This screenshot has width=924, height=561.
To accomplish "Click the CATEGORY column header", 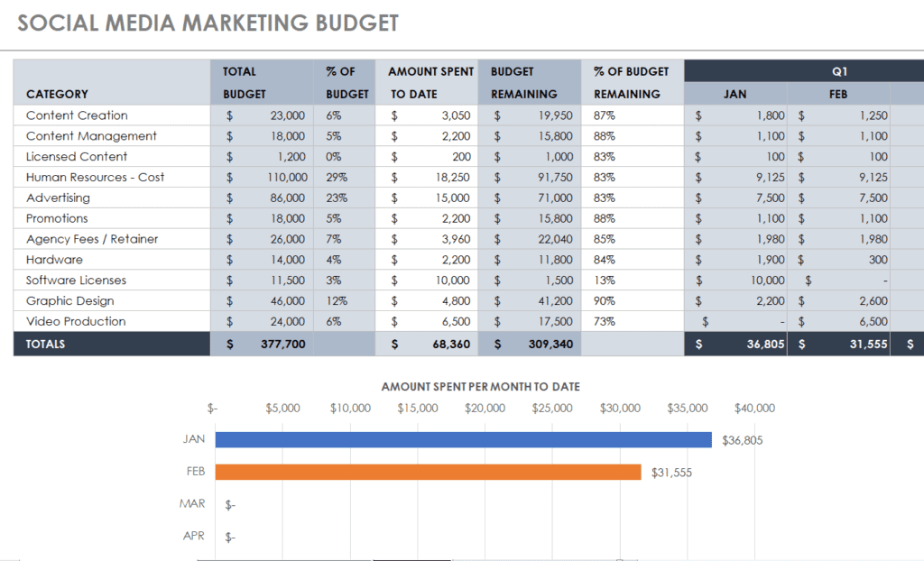I will 111,82.
